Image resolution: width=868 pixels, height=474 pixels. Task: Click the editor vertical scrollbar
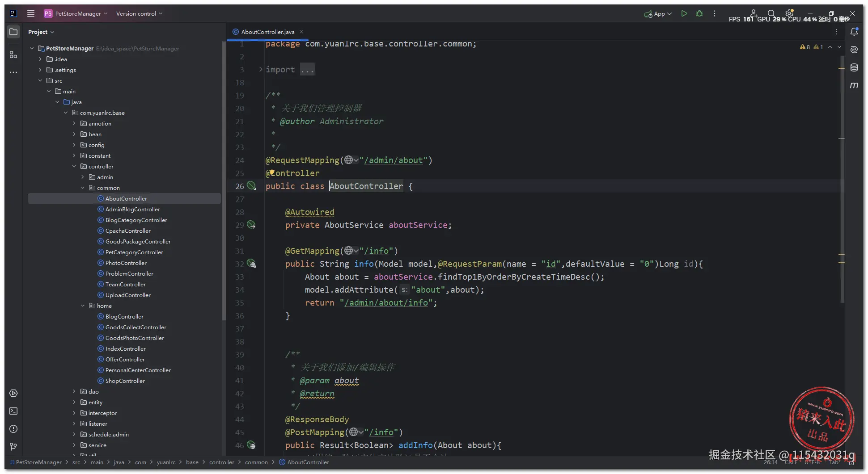point(843,179)
